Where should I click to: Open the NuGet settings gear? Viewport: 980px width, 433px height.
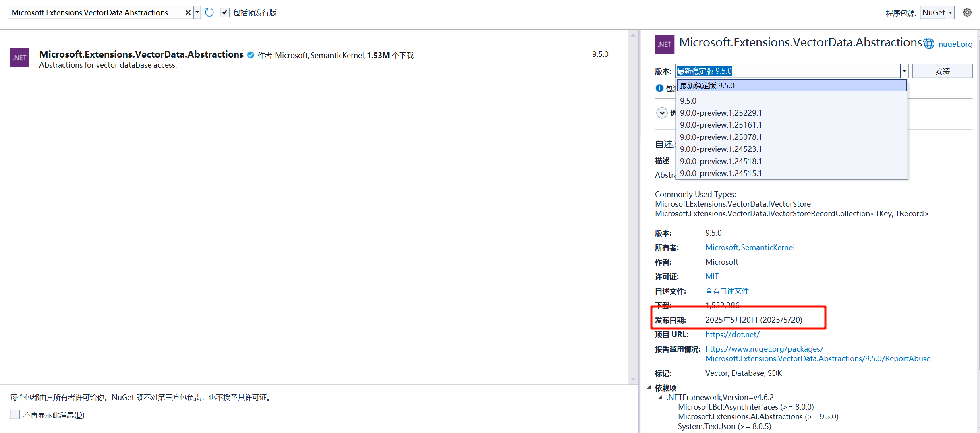[x=968, y=12]
